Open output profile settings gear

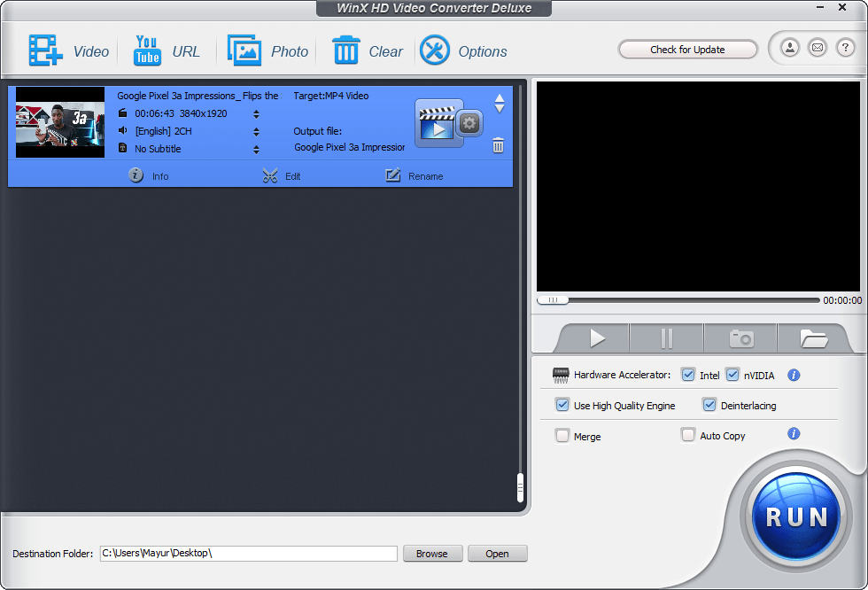(x=469, y=123)
